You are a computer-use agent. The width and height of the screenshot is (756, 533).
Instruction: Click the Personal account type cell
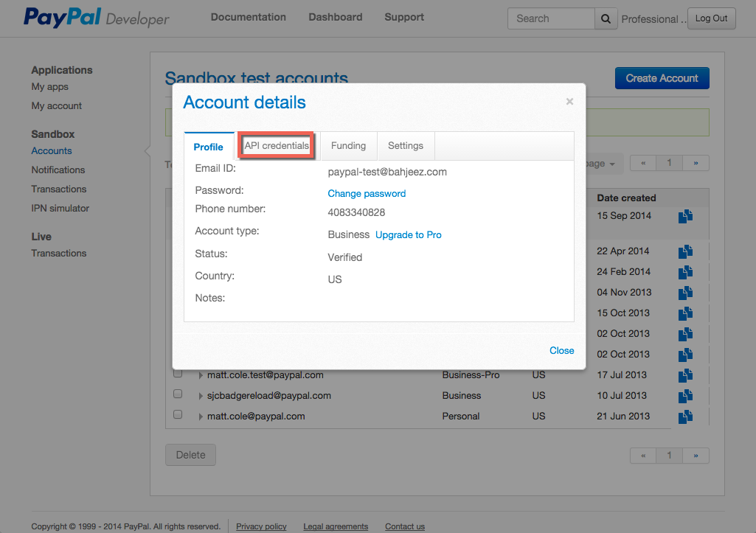click(x=461, y=417)
